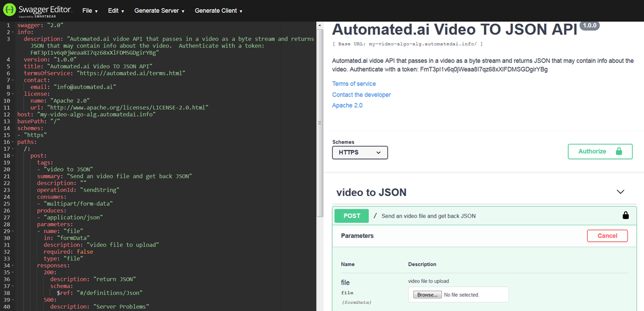Cancel the try-it-out parameters
644x311 pixels.
coord(607,236)
